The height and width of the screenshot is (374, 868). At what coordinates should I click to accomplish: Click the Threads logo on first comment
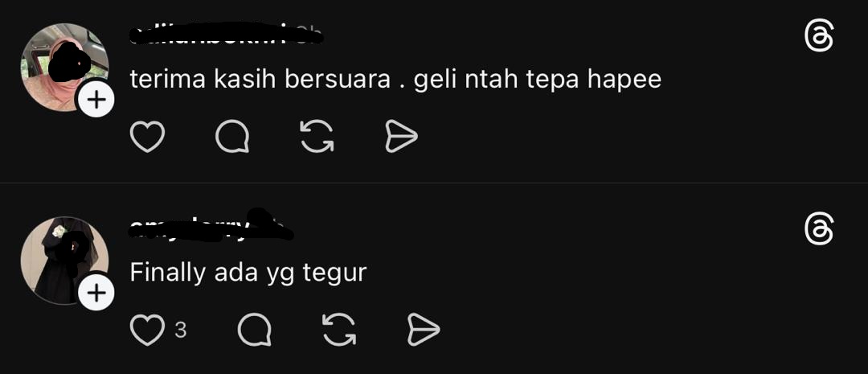pos(819,35)
